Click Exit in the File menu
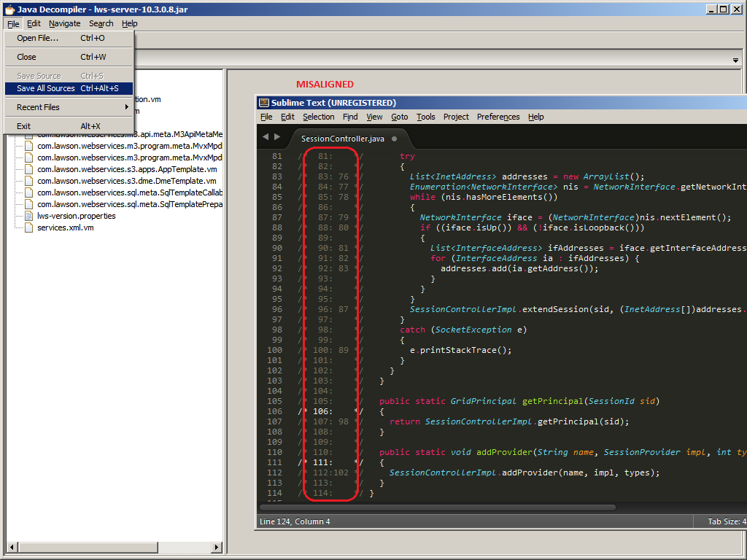 pos(24,126)
